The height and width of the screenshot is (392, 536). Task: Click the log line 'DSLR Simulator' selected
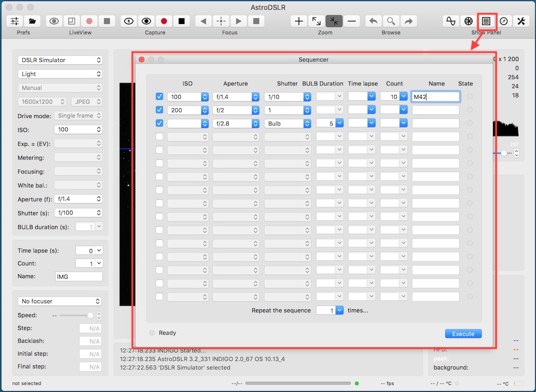click(x=175, y=367)
